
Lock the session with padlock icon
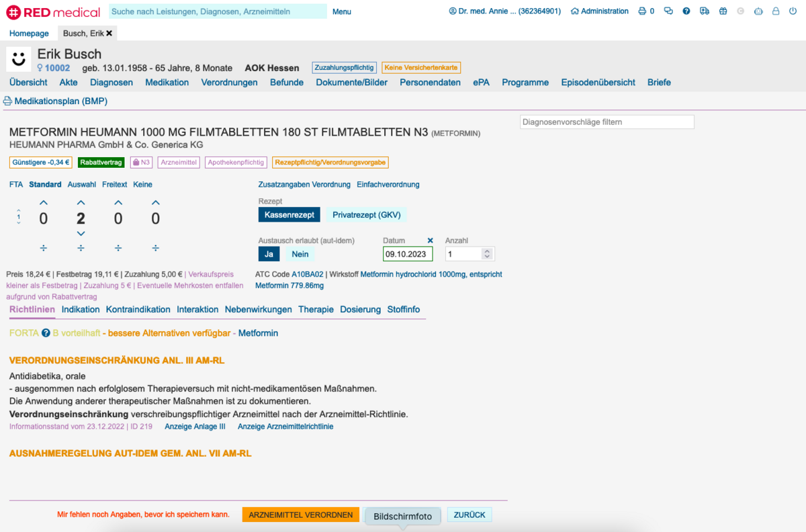(776, 11)
